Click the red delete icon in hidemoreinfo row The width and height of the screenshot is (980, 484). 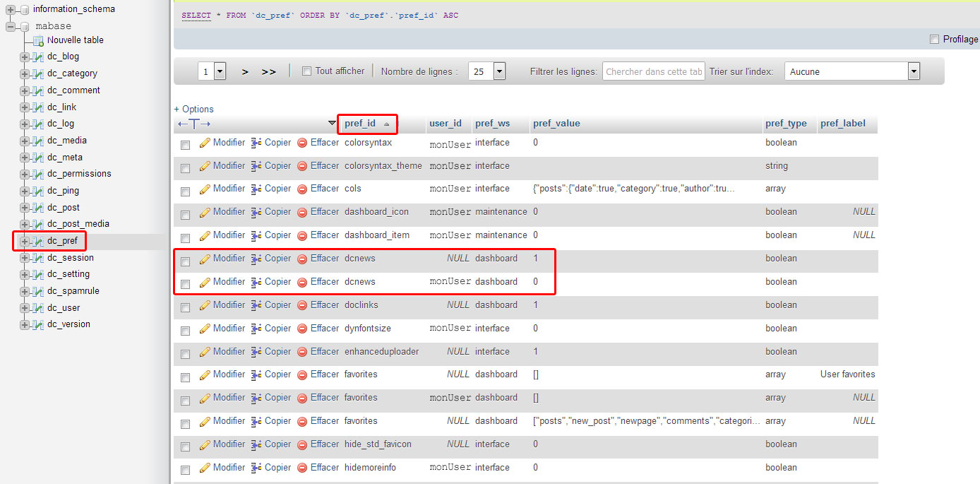coord(302,468)
